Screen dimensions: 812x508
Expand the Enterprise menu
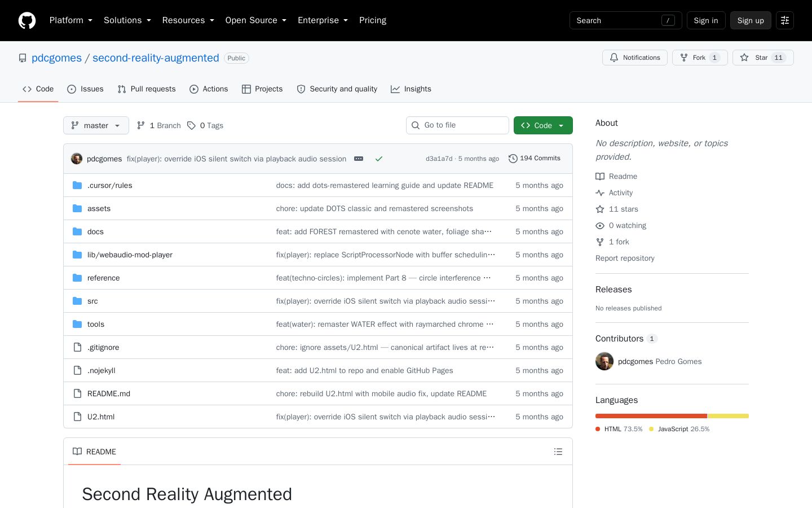(323, 20)
